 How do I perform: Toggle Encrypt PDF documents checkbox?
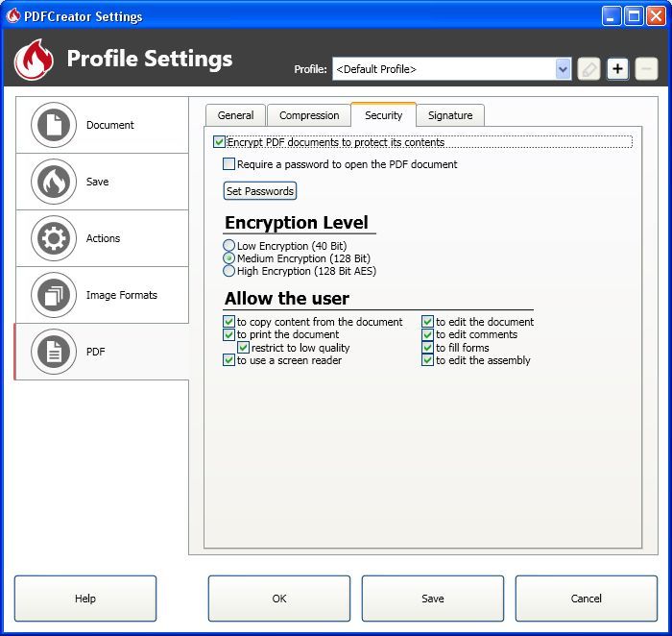219,142
